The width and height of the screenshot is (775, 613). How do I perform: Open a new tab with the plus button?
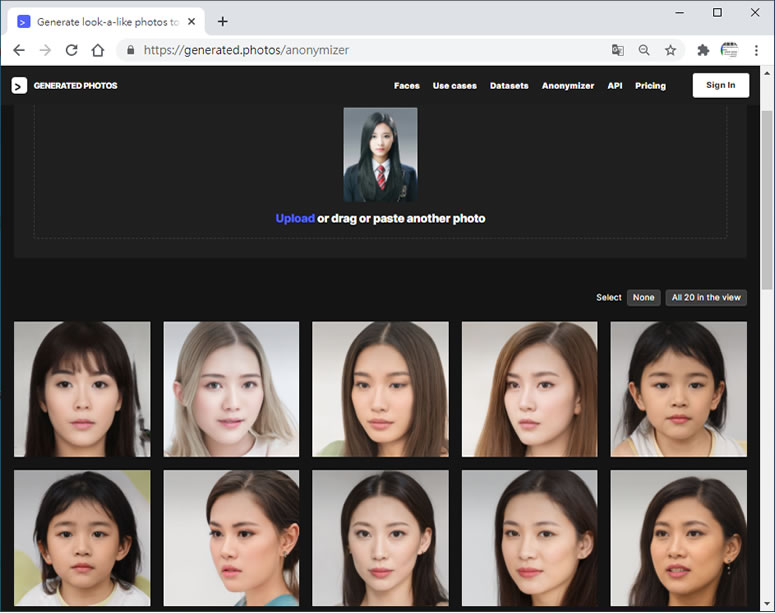point(223,21)
